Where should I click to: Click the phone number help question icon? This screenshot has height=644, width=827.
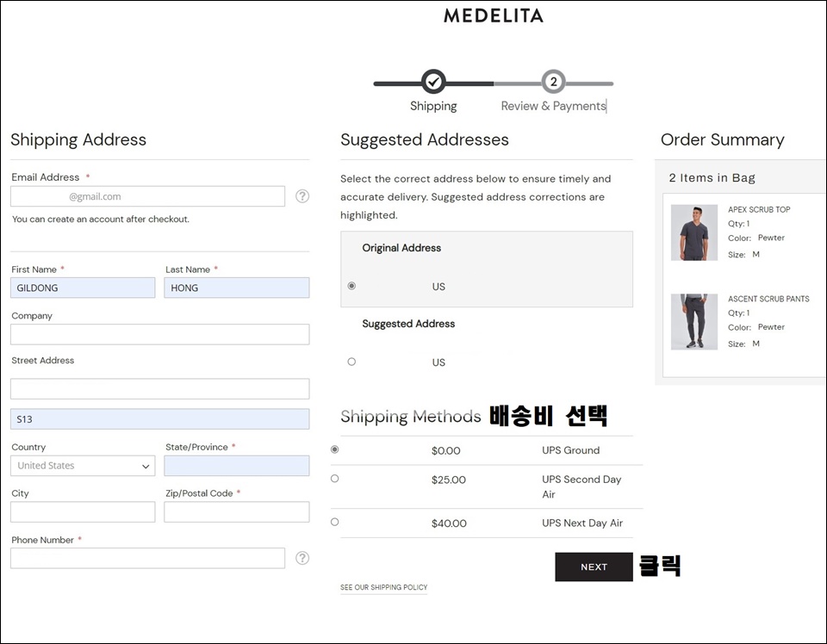point(302,558)
